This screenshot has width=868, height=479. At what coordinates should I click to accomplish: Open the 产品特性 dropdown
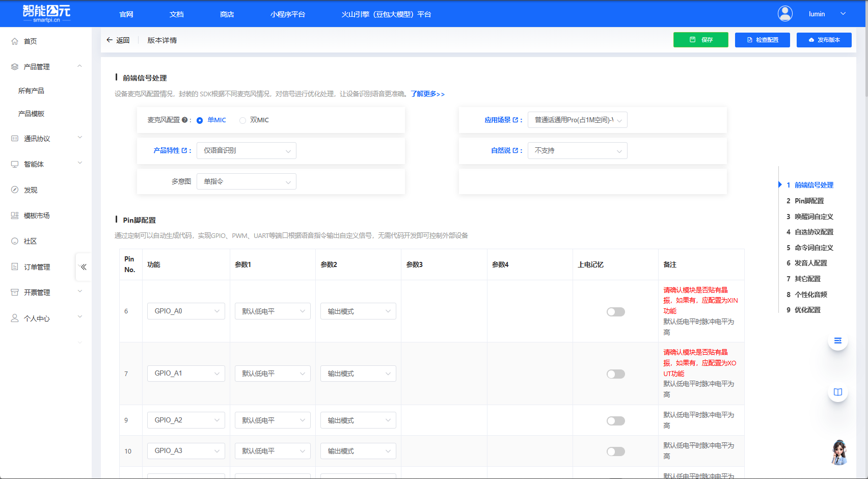(x=247, y=151)
